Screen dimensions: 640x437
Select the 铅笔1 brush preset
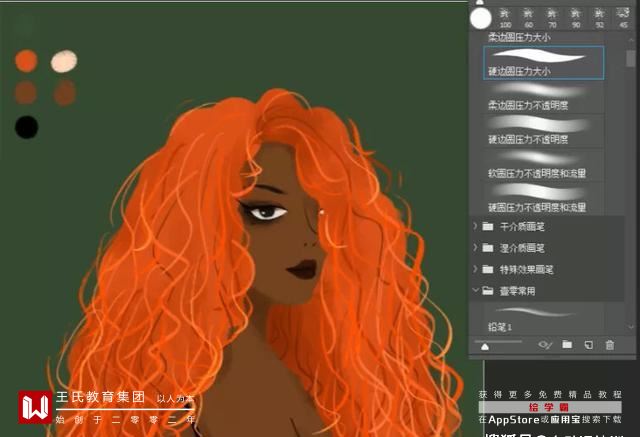(x=543, y=319)
